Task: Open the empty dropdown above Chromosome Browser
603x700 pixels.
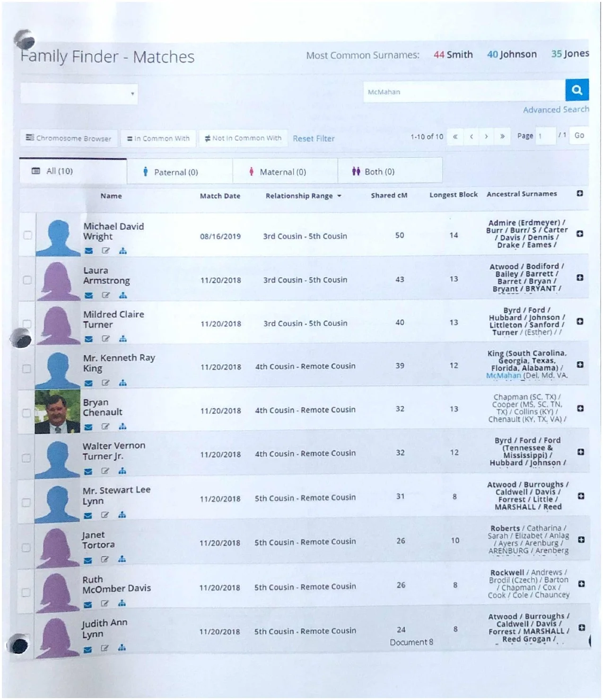Action: 79,94
